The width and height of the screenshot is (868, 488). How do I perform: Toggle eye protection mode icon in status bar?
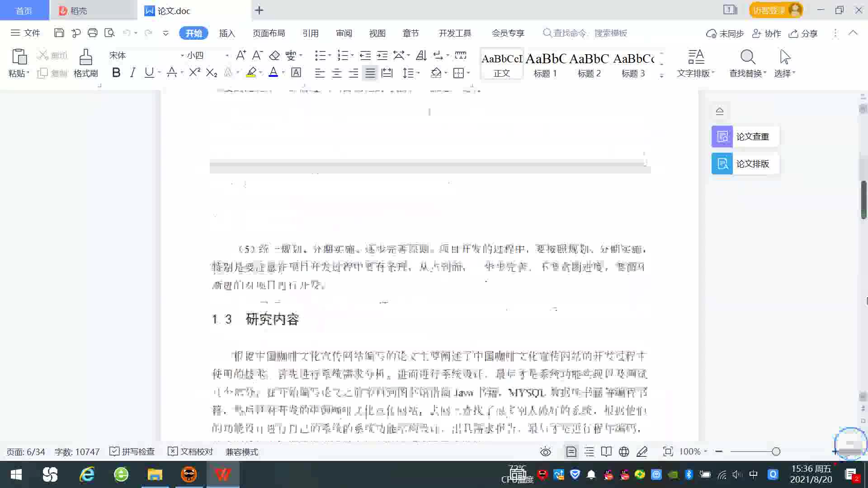coord(546,452)
